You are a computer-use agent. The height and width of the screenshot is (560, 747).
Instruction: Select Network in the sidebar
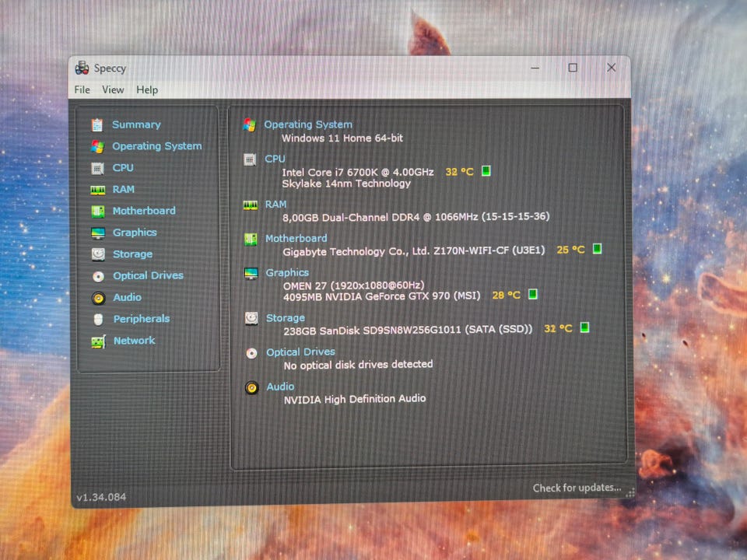[x=135, y=341]
